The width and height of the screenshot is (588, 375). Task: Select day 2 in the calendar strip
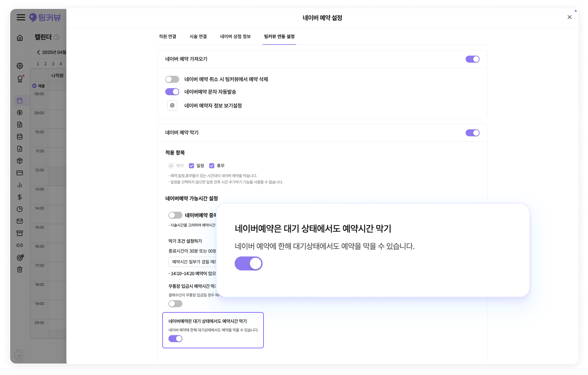pos(45,64)
